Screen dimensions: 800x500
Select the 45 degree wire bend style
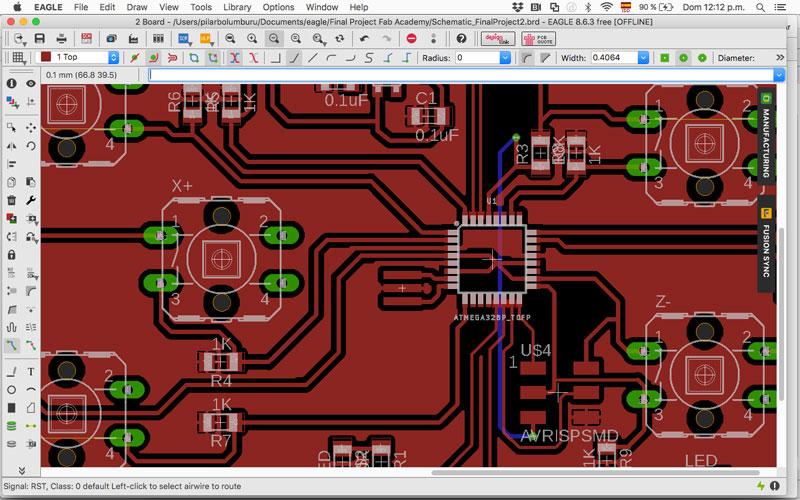click(294, 58)
